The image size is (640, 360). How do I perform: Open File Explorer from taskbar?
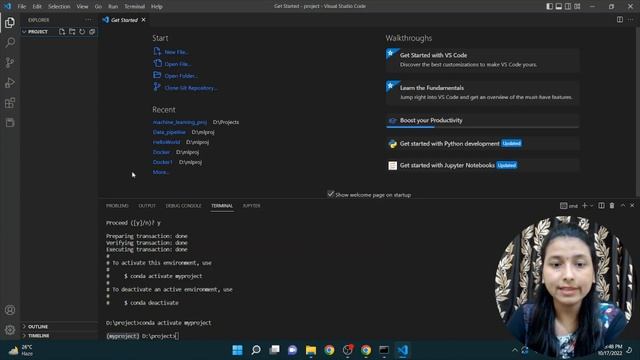[311, 350]
